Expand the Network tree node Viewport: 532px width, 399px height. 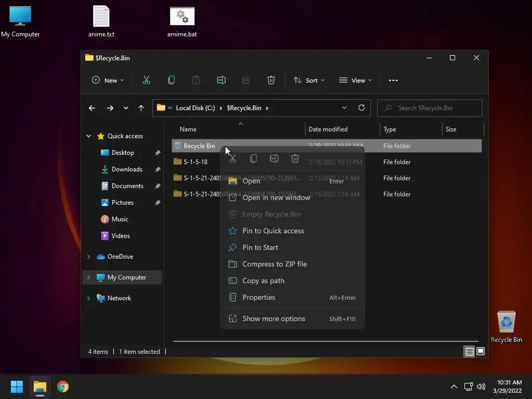[x=88, y=298]
